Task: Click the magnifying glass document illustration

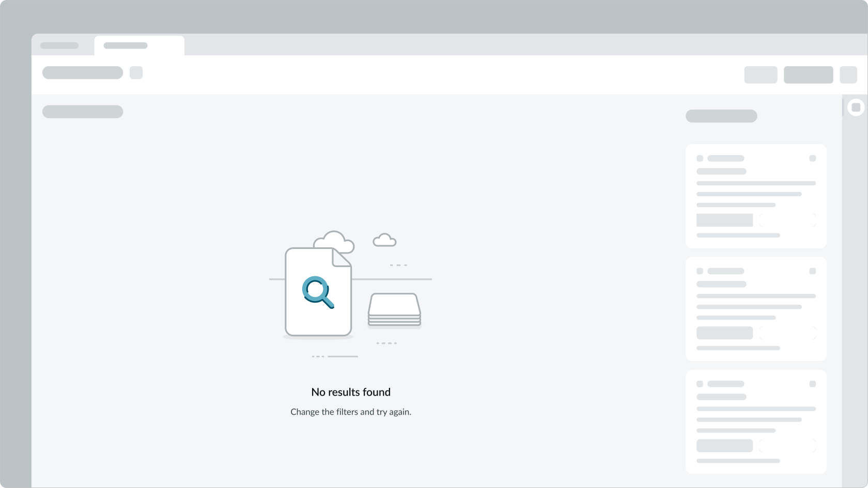Action: (x=318, y=292)
